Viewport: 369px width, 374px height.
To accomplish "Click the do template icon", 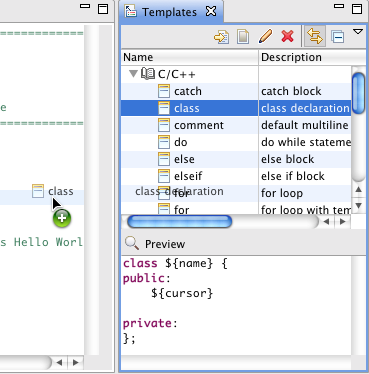I will tap(164, 142).
